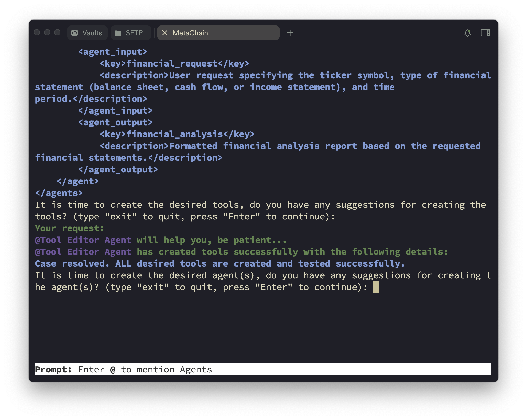Screen dimensions: 527x420
Task: Click the @Tool Editor Agent mention
Action: 83,240
